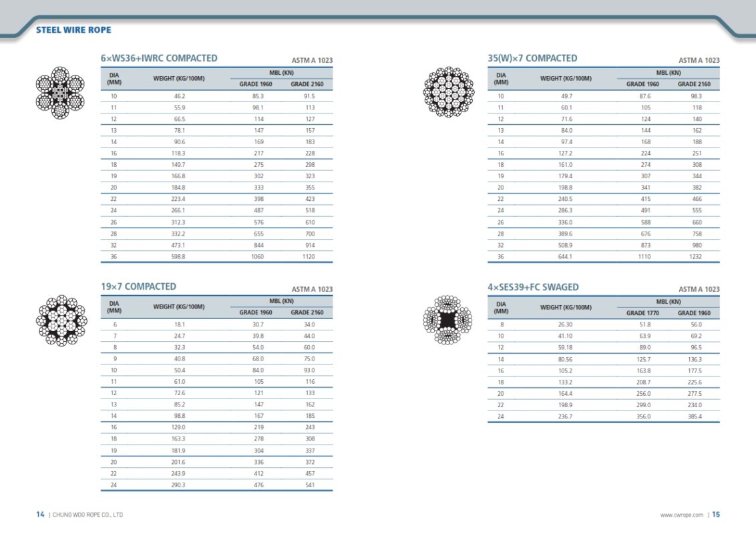Click the 35(W)×7 rope cross-section diagram
756x534 pixels.
tap(448, 92)
